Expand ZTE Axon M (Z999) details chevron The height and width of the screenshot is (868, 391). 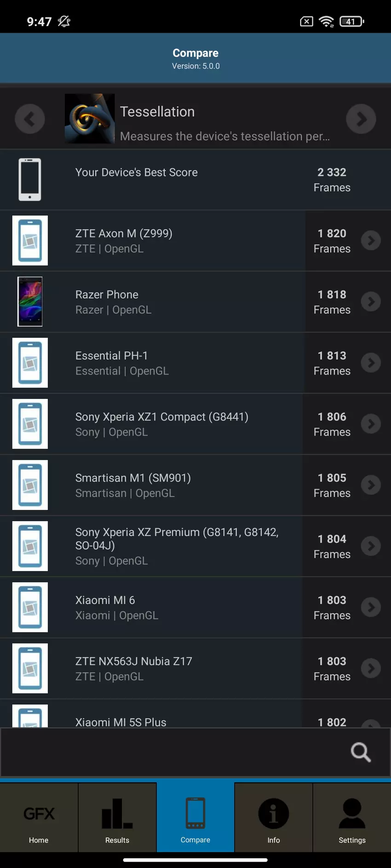(x=371, y=240)
